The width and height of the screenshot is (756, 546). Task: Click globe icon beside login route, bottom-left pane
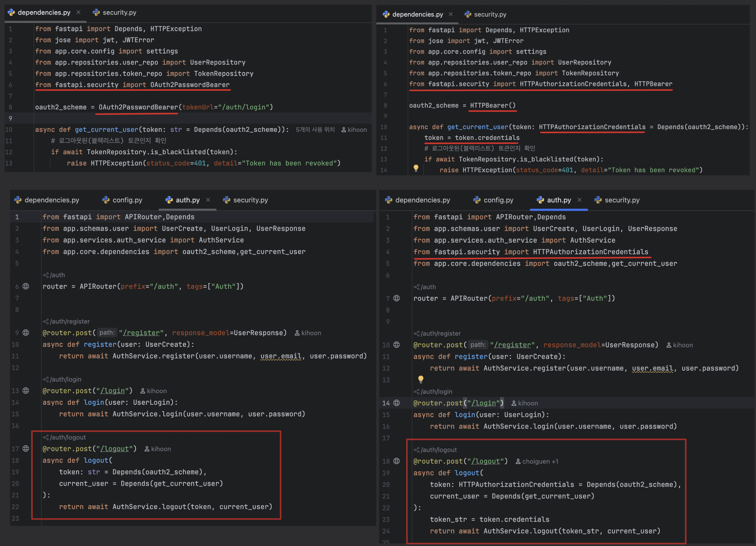pos(26,391)
